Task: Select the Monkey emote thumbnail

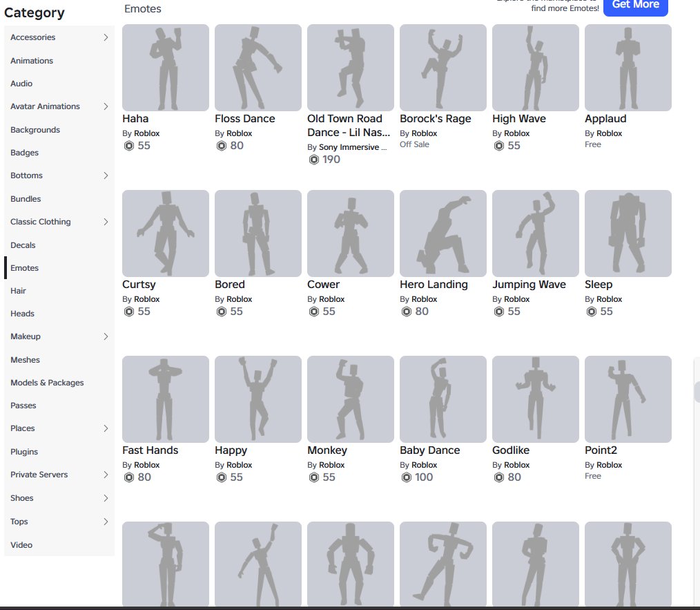Action: pos(351,399)
